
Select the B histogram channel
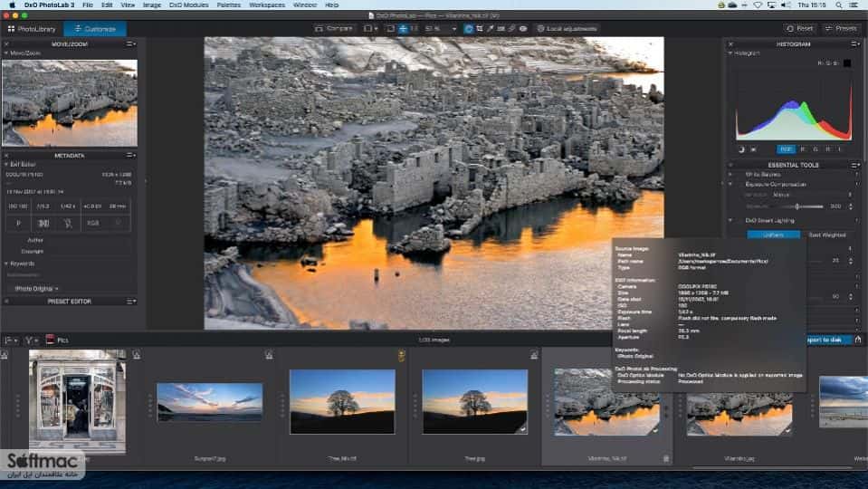click(x=828, y=149)
